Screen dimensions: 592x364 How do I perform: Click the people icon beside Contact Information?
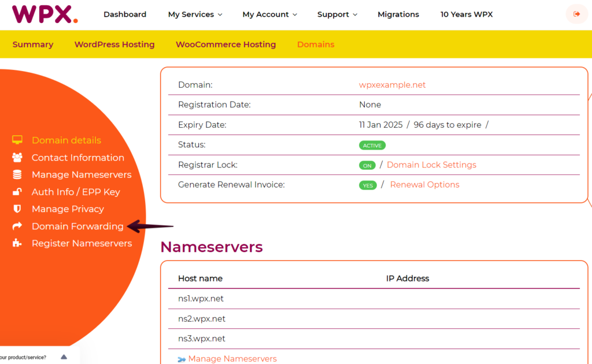(x=17, y=158)
